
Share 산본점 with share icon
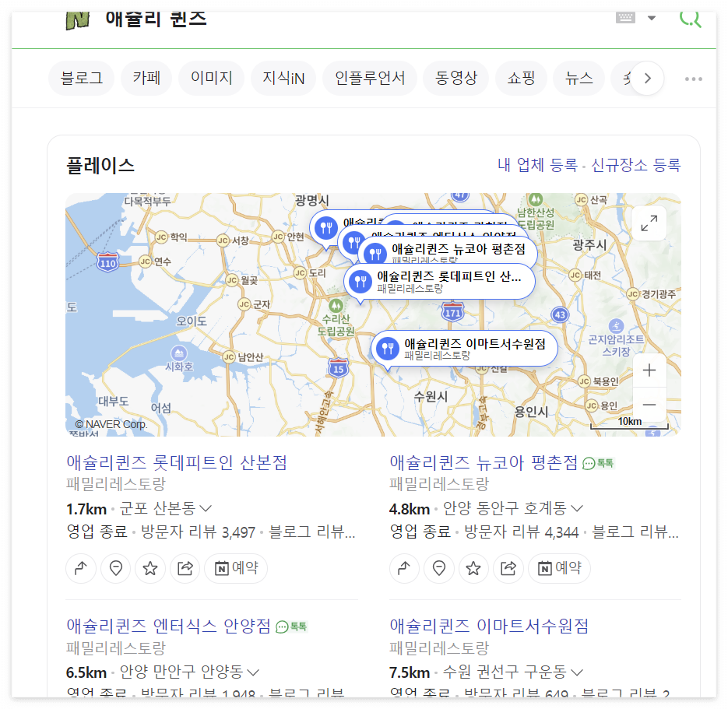pyautogui.click(x=185, y=568)
